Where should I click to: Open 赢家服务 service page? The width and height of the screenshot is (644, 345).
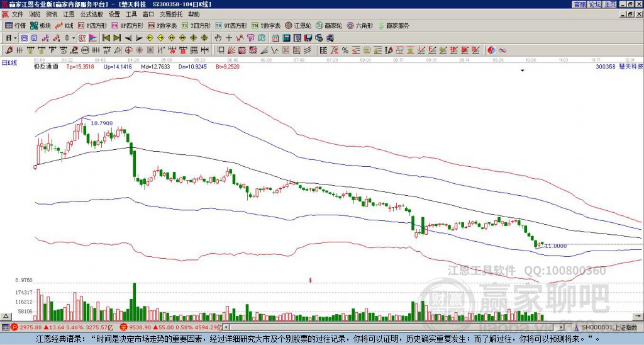point(394,25)
